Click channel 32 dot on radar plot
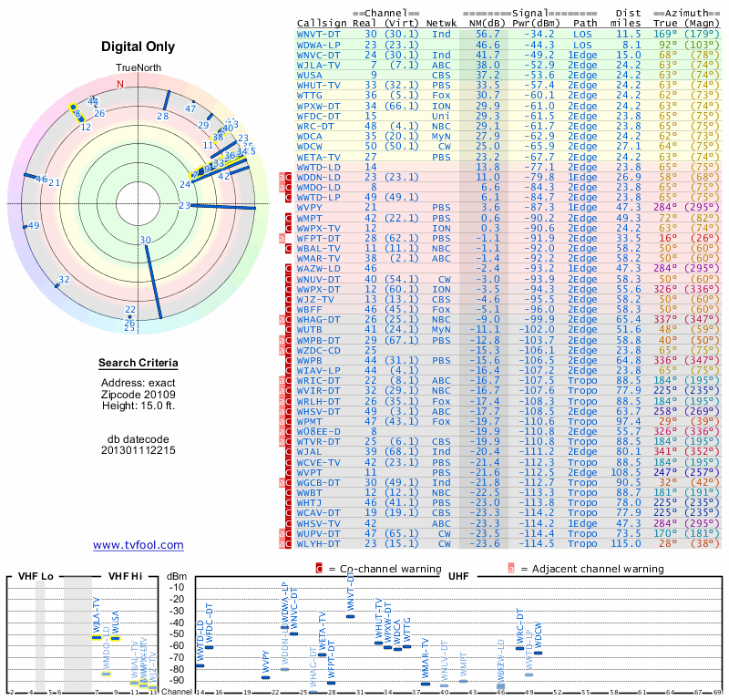Viewport: 729px width, 700px height. [x=56, y=285]
